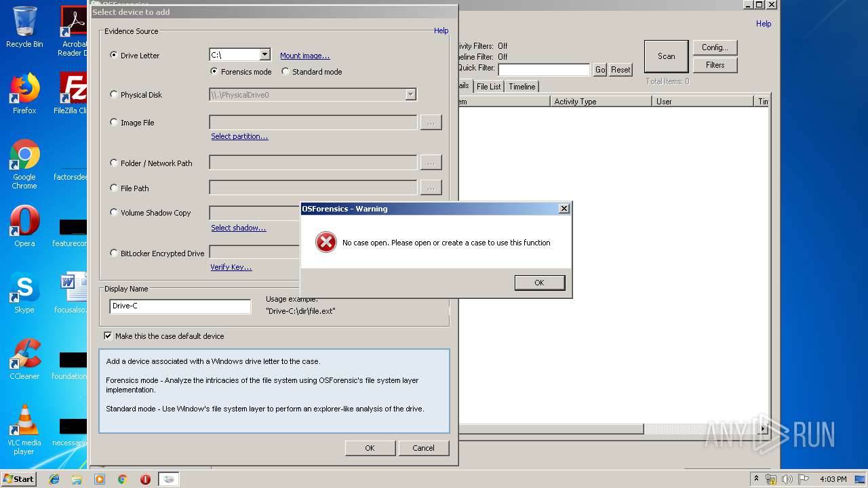Open the drive letter C:\ dropdown

pyautogui.click(x=265, y=55)
